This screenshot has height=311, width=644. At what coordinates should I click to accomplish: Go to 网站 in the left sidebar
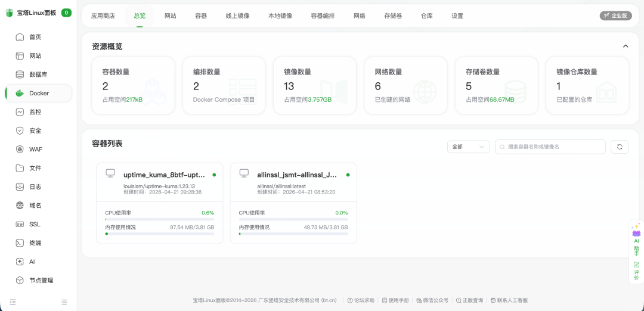38,56
